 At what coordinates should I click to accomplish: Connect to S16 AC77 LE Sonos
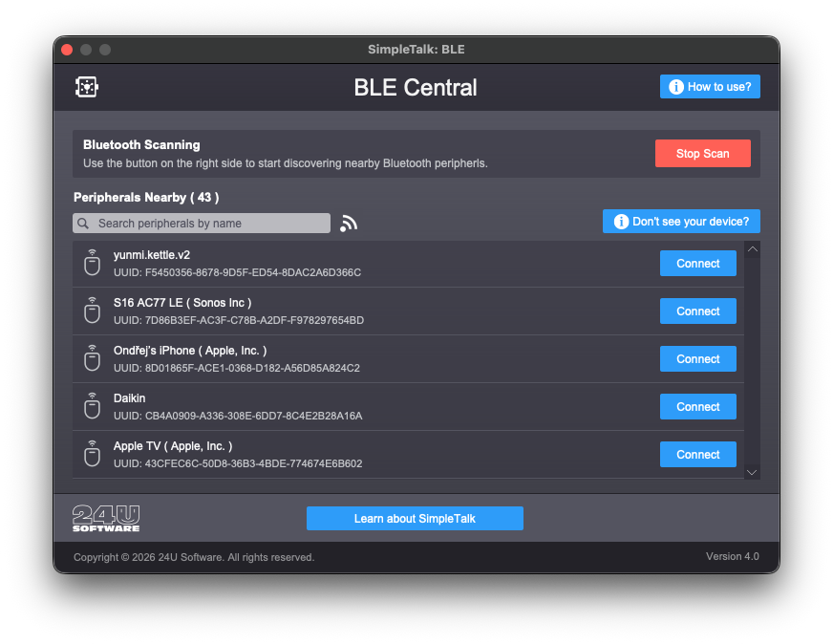click(698, 311)
